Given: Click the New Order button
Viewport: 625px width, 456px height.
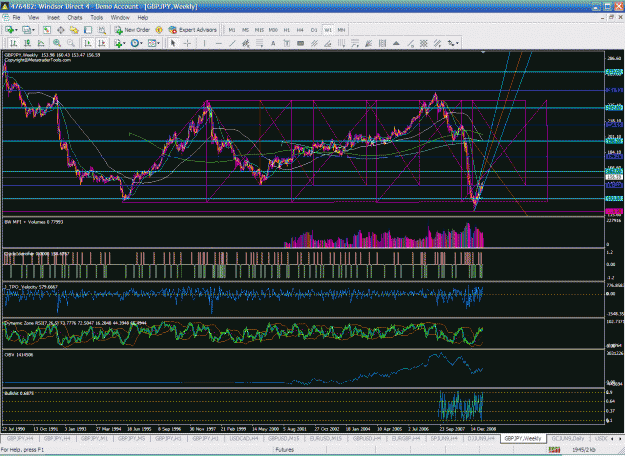Looking at the screenshot, I should point(132,30).
